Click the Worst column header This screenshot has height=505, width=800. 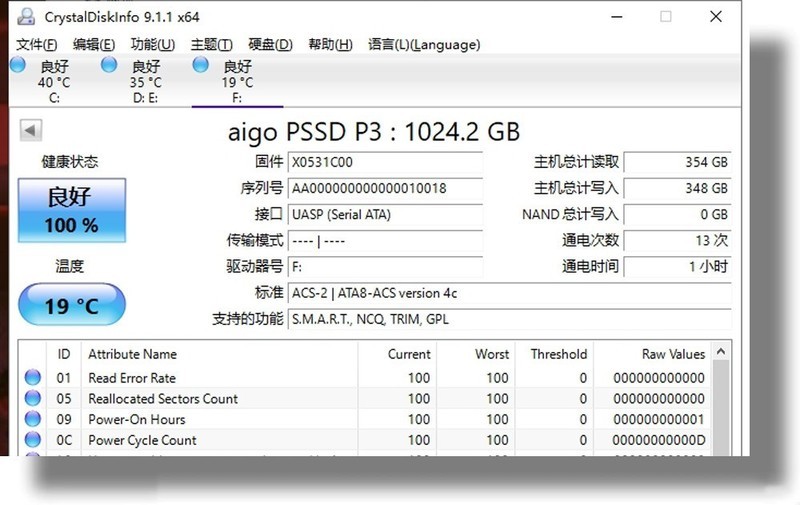click(476, 354)
